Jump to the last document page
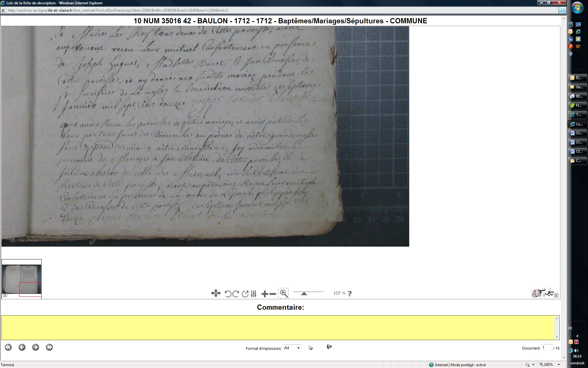588x368 pixels. point(49,347)
